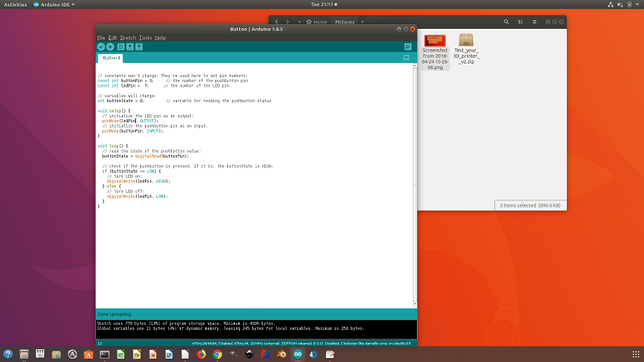The image size is (644, 362).
Task: Open the Serial Monitor magnifier icon
Action: [x=408, y=47]
